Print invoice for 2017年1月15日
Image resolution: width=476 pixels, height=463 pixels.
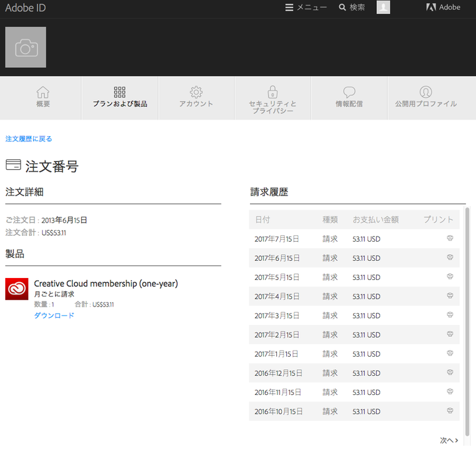450,353
